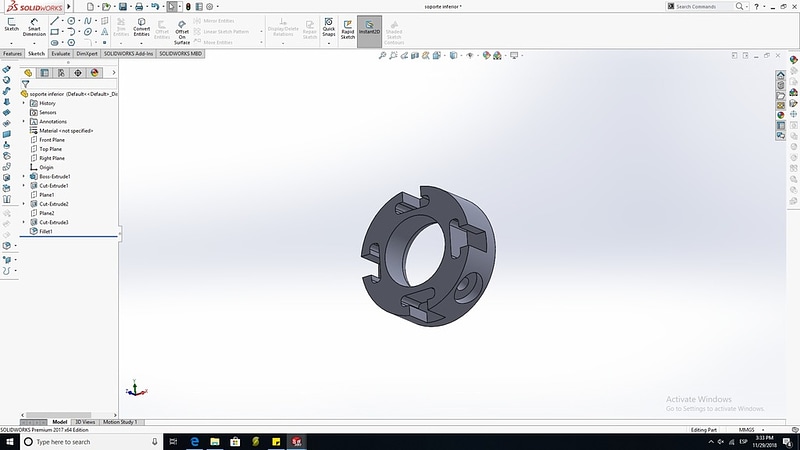Expand the Cut-Extrude3 feature
Image resolution: width=800 pixels, height=450 pixels.
(x=23, y=222)
